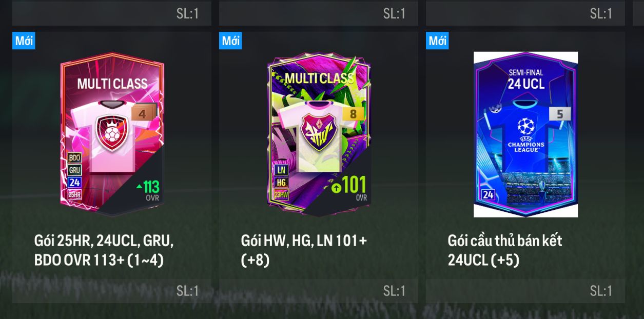This screenshot has width=644, height=319.
Task: Click the BDO class badge on red card
Action: pos(74,157)
